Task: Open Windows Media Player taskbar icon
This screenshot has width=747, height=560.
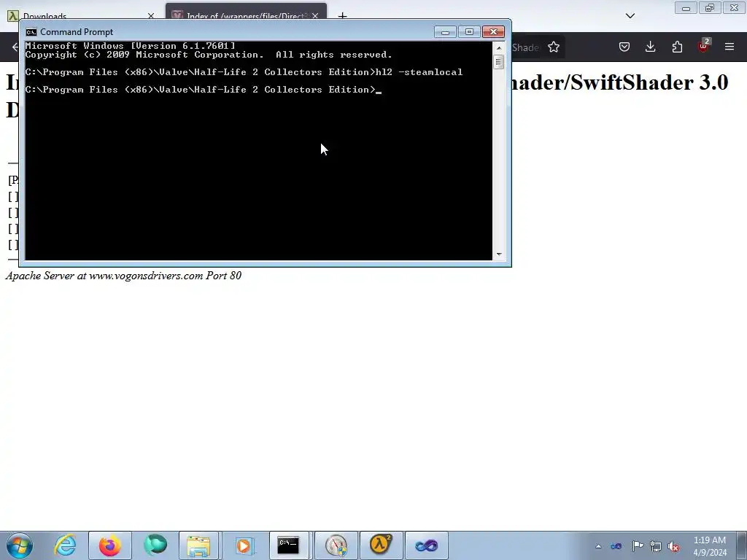Action: coord(244,545)
